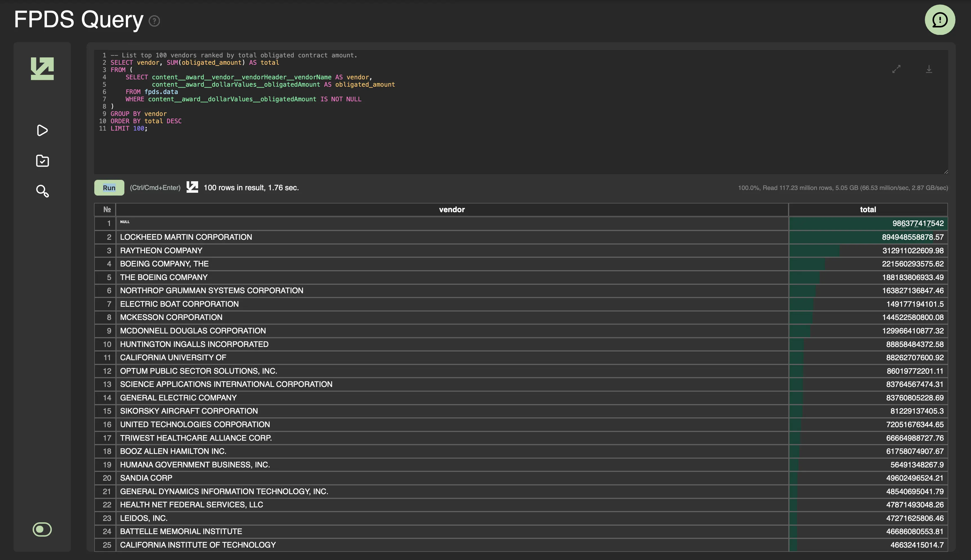Select the LOCKHEED MARTIN CORPORATION cell
The height and width of the screenshot is (560, 971).
pos(452,237)
